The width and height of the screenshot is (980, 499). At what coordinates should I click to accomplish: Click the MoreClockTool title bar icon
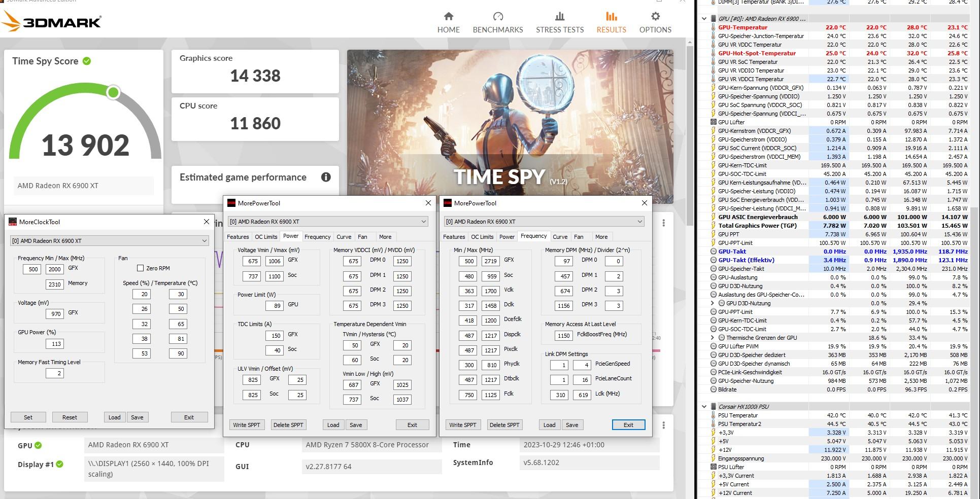(x=13, y=222)
